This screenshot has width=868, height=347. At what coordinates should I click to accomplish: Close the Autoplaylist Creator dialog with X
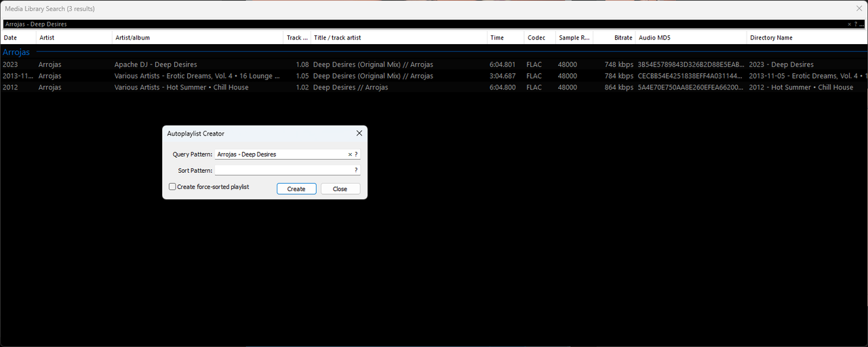coord(359,134)
